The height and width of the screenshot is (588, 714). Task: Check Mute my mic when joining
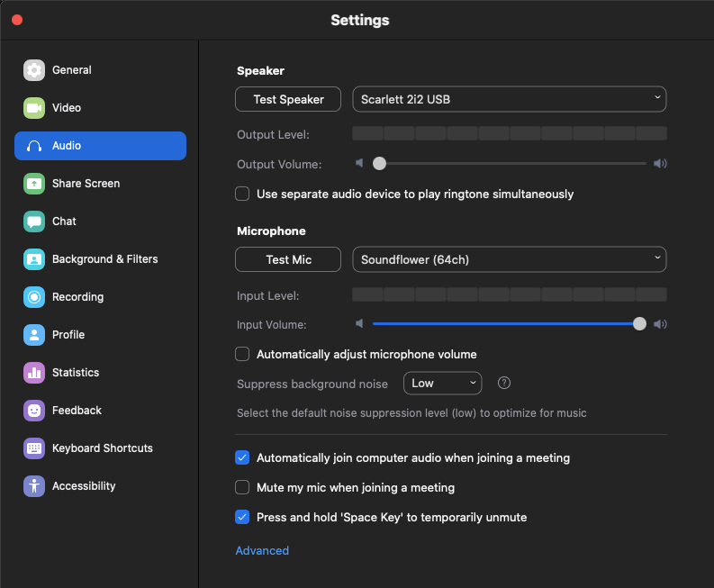(242, 487)
